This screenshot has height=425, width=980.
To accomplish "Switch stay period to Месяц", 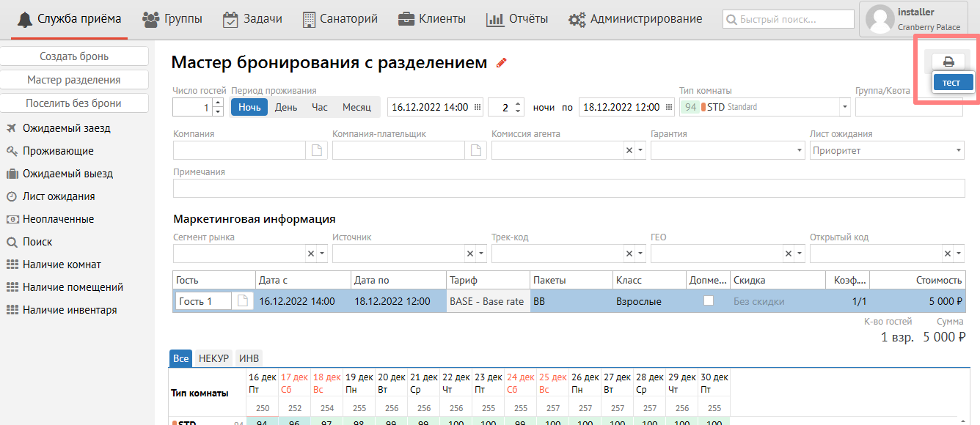I will coord(356,107).
